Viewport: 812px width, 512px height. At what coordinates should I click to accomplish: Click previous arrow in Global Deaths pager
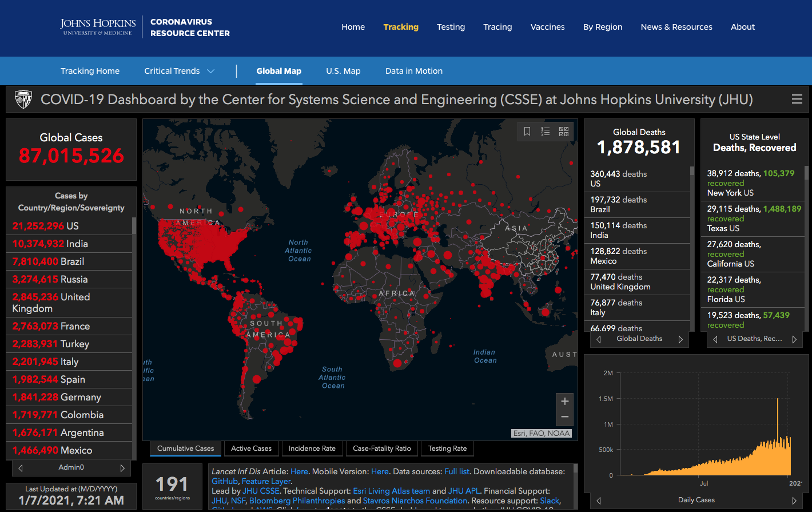599,339
